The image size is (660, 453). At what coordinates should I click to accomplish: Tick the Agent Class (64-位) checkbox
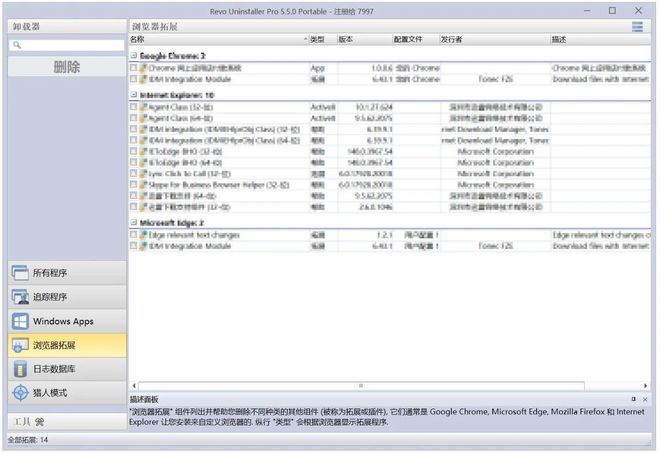click(x=133, y=118)
